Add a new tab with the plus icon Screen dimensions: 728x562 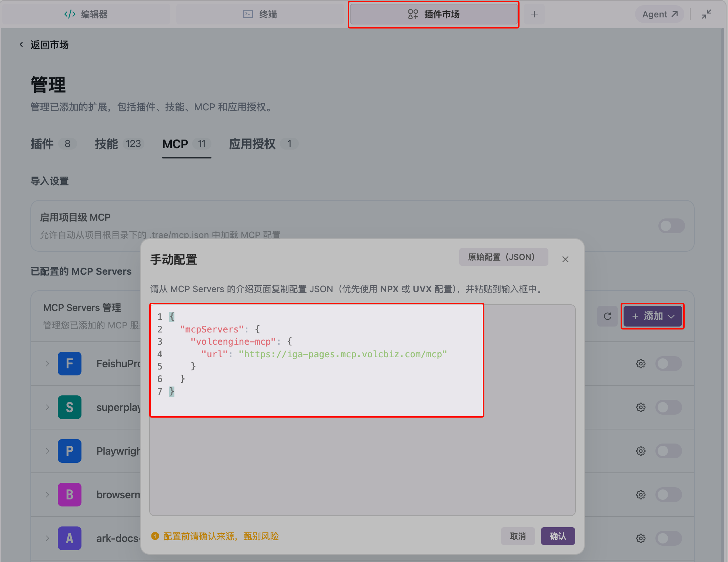click(x=534, y=14)
